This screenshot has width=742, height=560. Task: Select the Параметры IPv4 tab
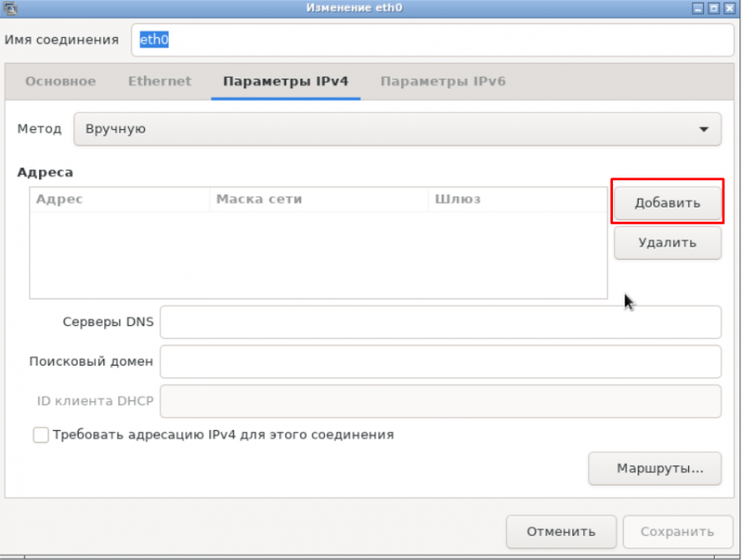(285, 81)
